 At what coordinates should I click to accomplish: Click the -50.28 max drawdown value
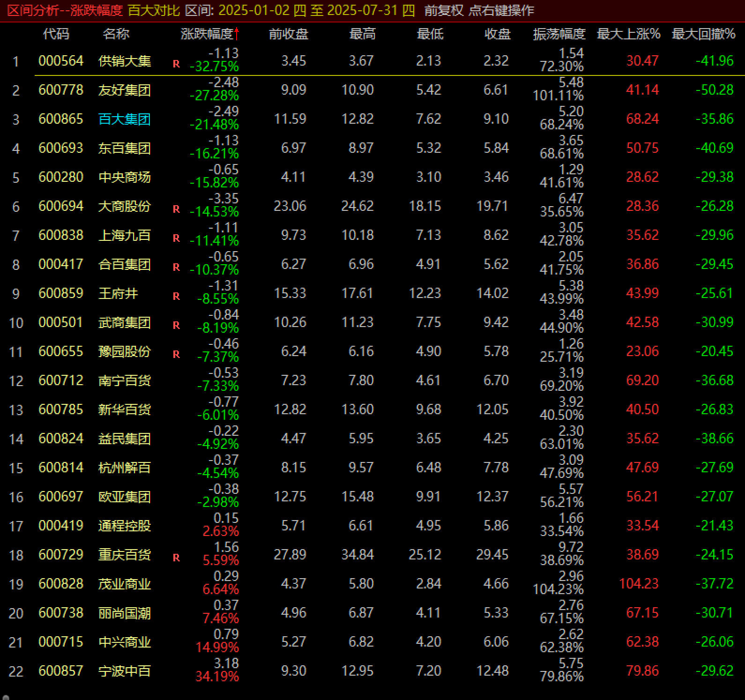pos(715,90)
